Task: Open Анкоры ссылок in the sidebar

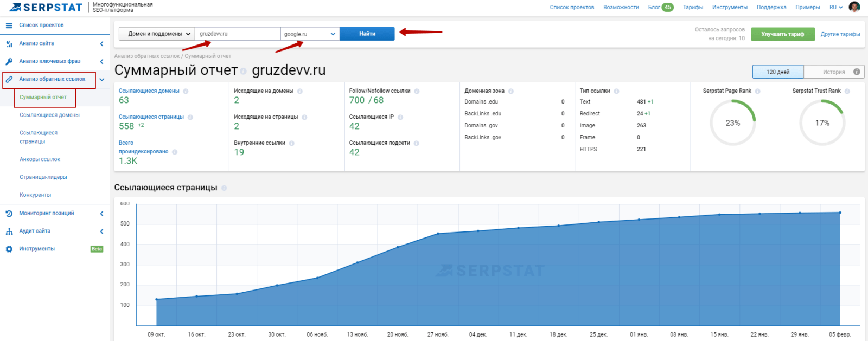Action: coord(40,159)
